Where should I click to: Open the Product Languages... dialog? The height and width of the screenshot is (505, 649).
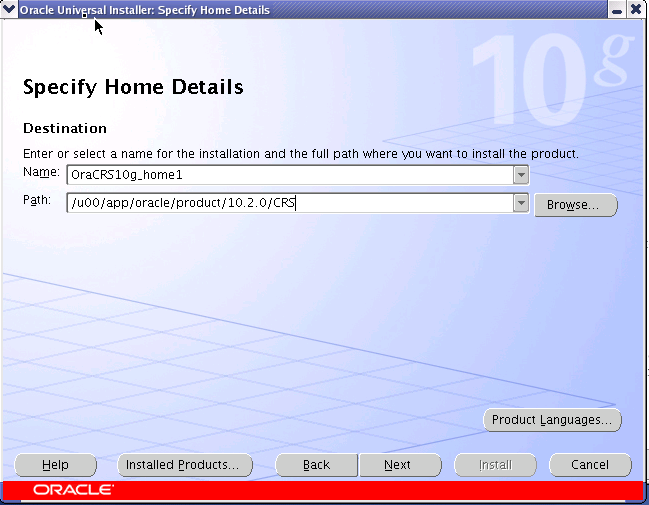click(552, 420)
